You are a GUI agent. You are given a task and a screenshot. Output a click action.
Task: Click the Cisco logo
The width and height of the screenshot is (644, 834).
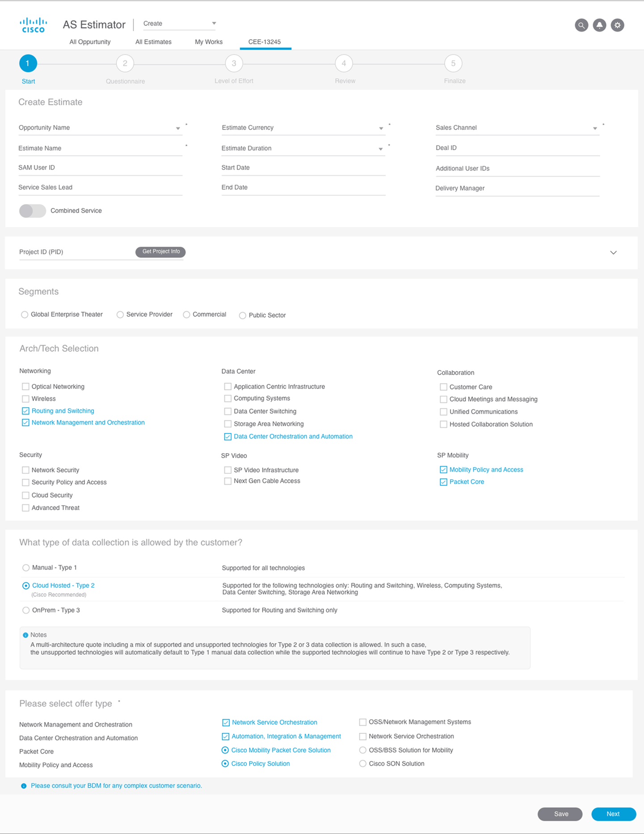pos(34,25)
